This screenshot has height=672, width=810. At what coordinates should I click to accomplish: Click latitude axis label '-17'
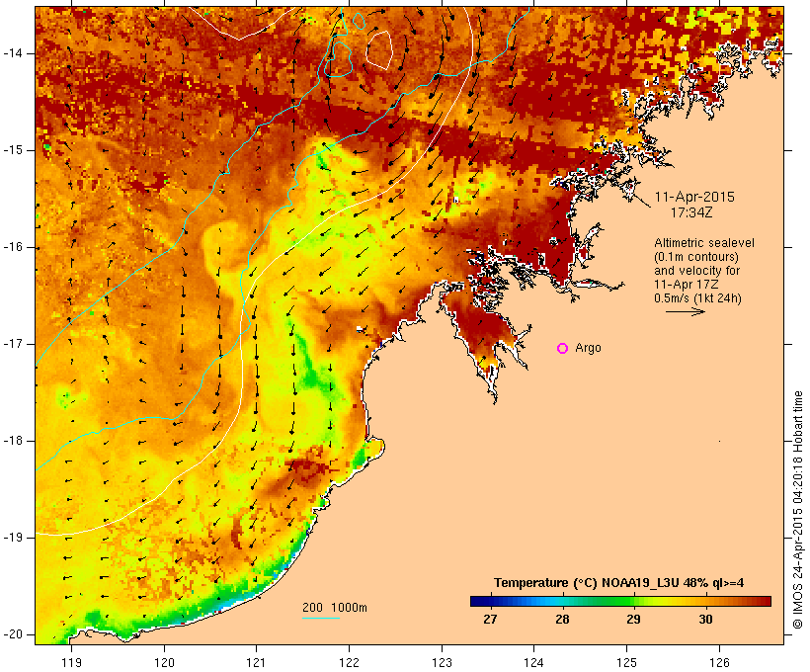12,344
